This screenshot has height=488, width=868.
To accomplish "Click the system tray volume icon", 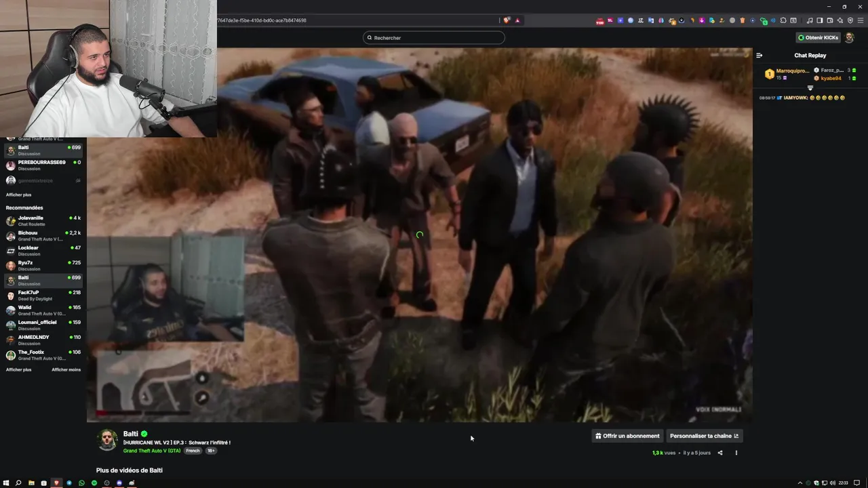I will point(833,483).
